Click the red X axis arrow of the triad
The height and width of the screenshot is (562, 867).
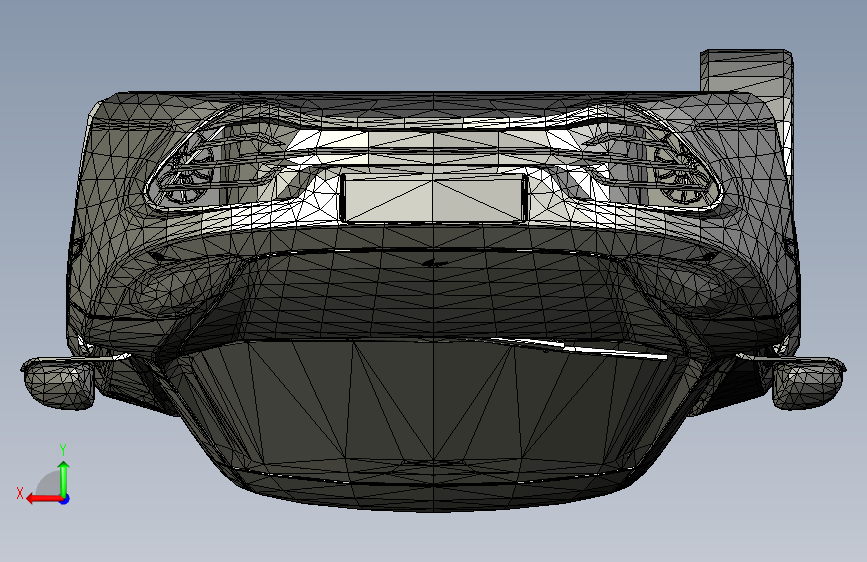coord(44,499)
